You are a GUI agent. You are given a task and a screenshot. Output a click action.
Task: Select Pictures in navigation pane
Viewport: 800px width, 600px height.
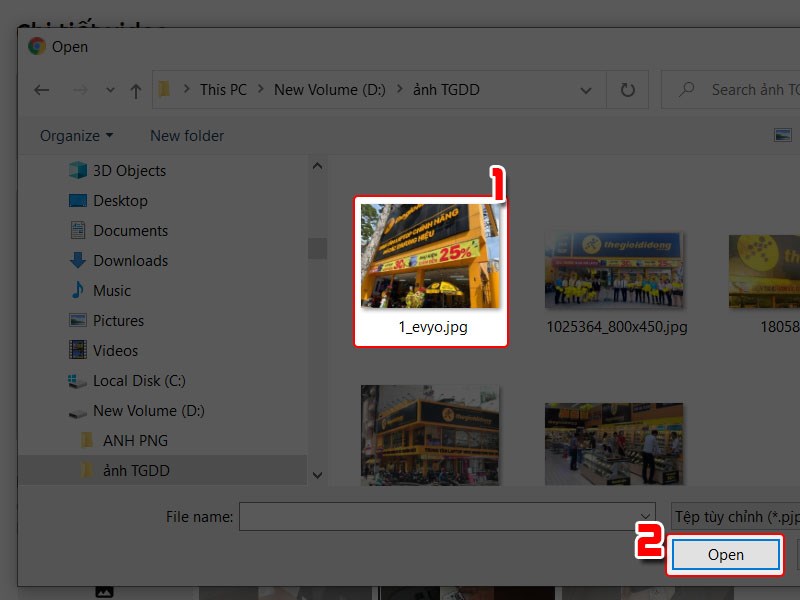[118, 321]
